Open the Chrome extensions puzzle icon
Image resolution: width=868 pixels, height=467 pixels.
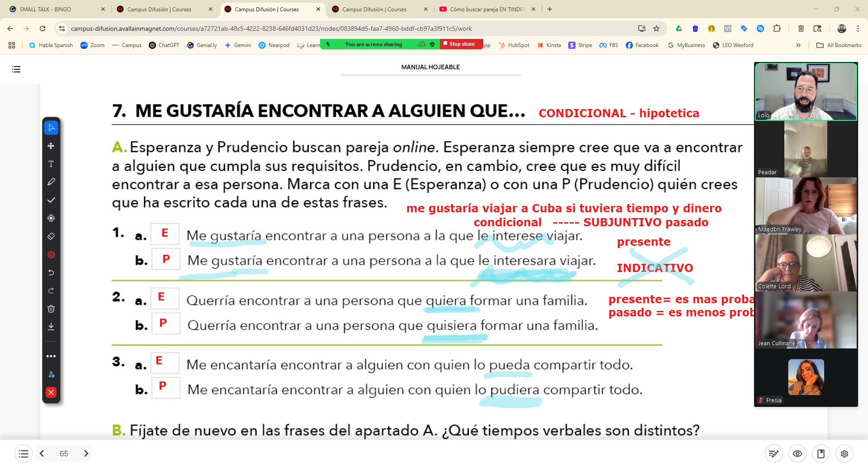[777, 29]
